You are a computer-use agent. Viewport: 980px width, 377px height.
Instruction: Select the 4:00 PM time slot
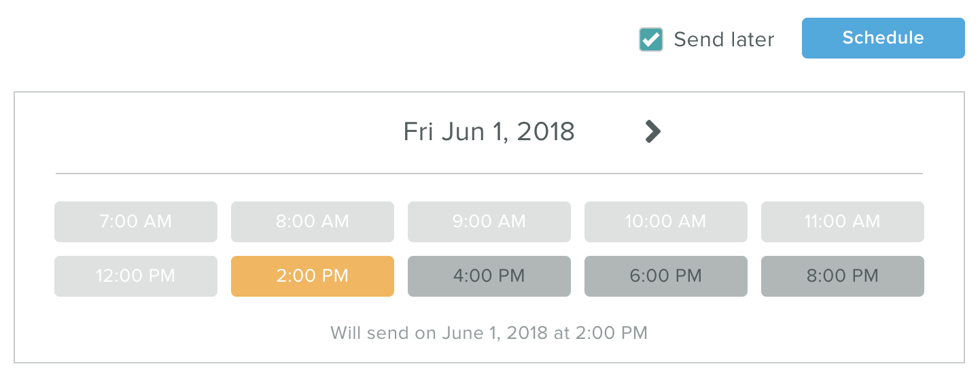pyautogui.click(x=489, y=276)
